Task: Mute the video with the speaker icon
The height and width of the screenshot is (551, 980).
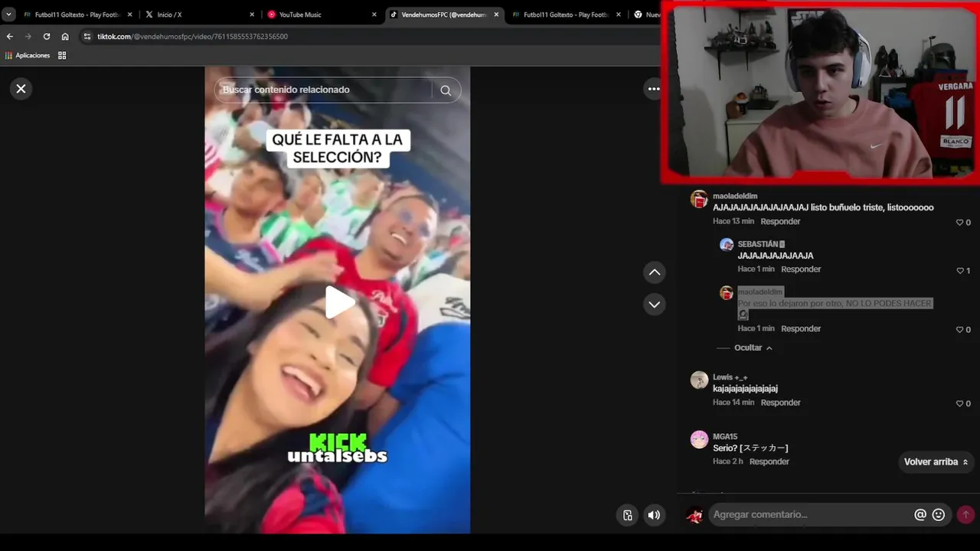Action: click(654, 515)
